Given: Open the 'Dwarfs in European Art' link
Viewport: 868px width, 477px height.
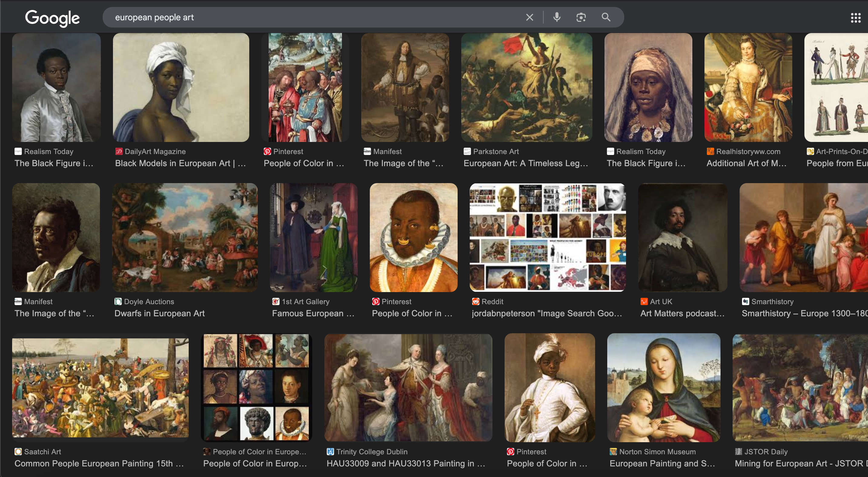Looking at the screenshot, I should pos(159,313).
